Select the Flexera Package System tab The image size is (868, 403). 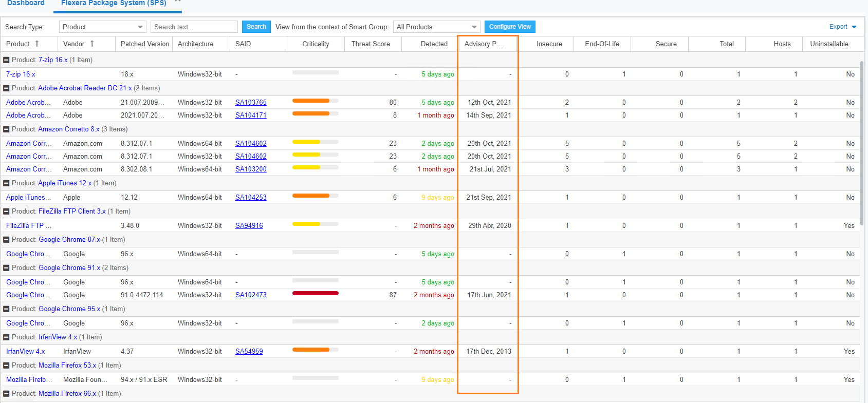click(x=114, y=4)
